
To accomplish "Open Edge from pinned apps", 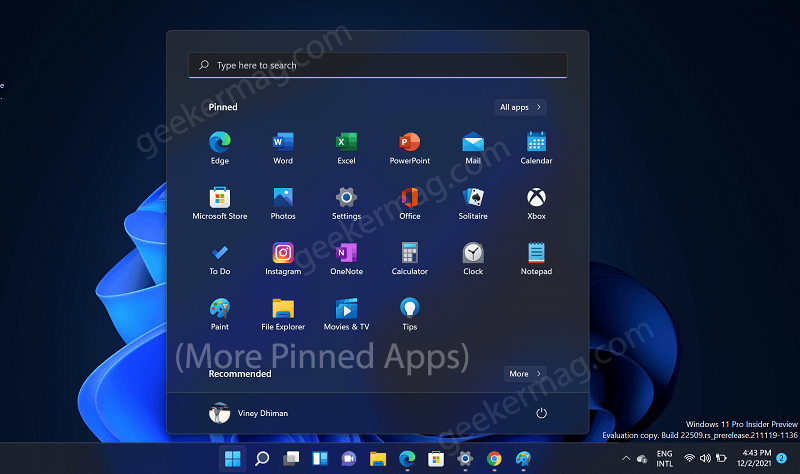I will 220,147.
